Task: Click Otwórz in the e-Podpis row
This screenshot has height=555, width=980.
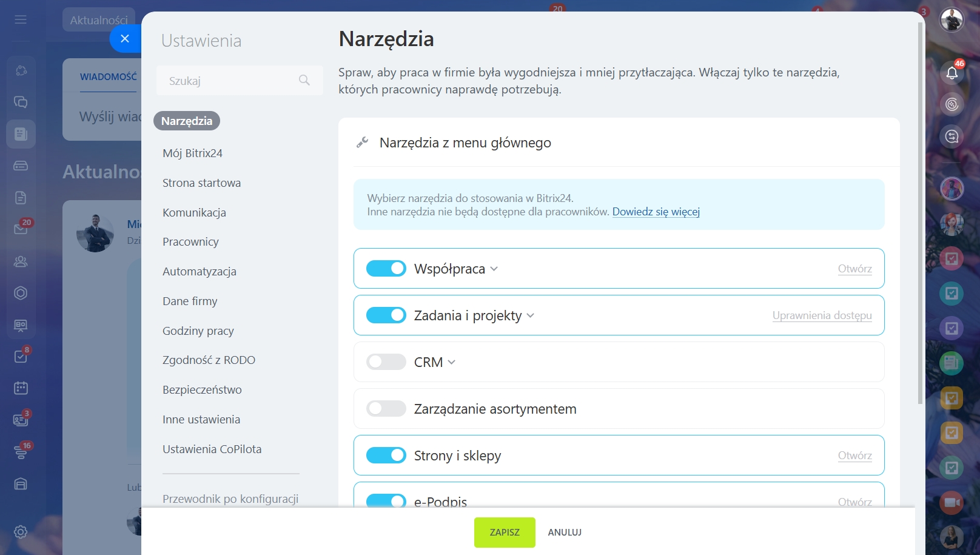Action: click(x=855, y=502)
